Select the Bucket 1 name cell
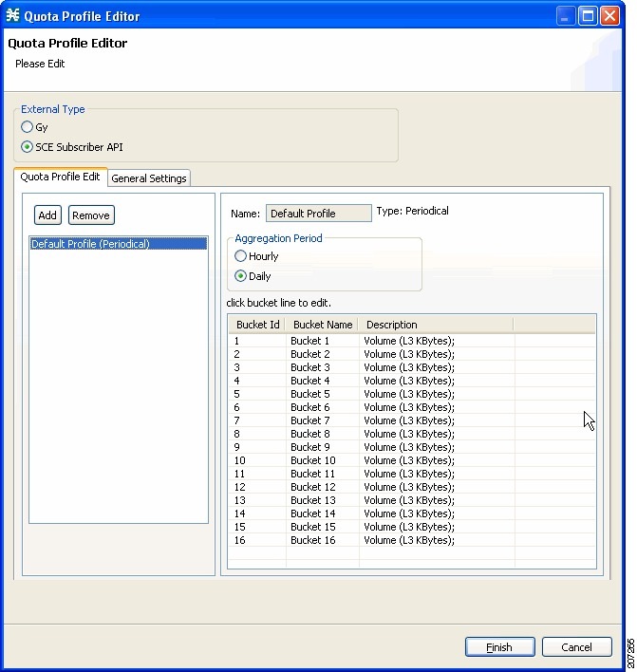 [323, 341]
